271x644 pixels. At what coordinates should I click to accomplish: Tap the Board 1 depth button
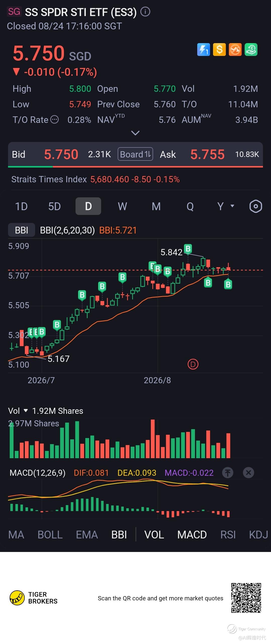click(x=135, y=154)
